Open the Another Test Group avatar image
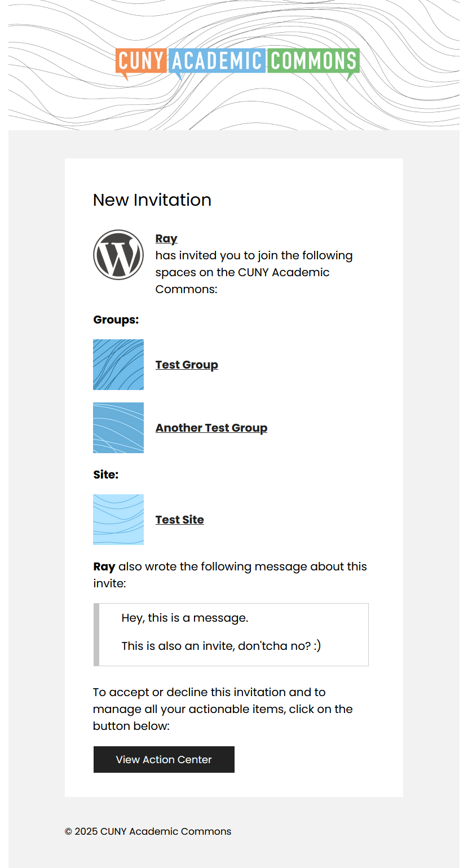The image size is (468, 868). [x=118, y=428]
